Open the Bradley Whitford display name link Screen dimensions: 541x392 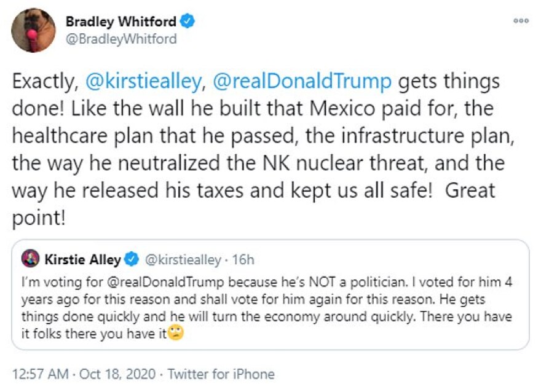[122, 22]
